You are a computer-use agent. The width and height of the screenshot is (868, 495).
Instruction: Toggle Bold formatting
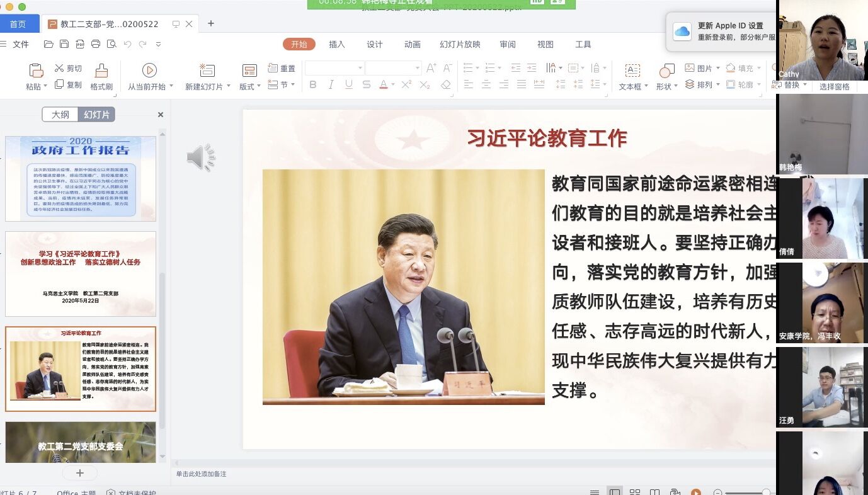coord(313,84)
